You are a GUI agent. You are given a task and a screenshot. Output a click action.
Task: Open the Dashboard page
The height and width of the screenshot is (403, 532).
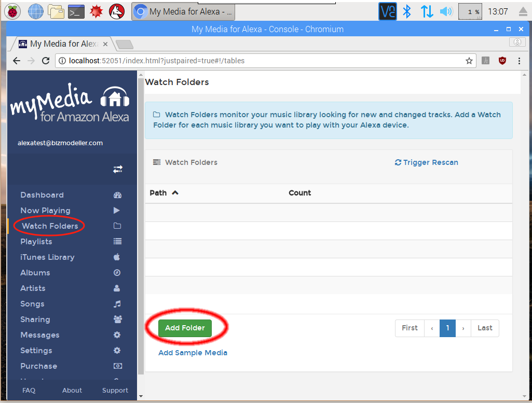42,195
